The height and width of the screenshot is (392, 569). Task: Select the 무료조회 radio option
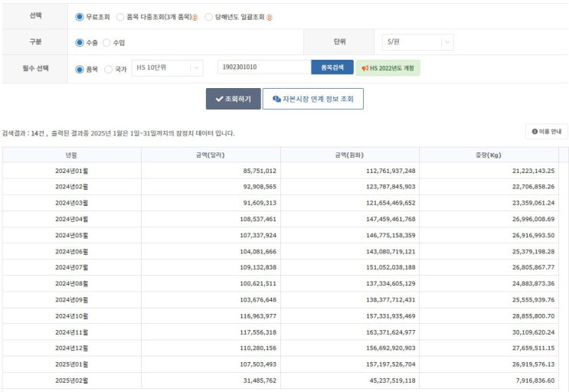(x=80, y=17)
